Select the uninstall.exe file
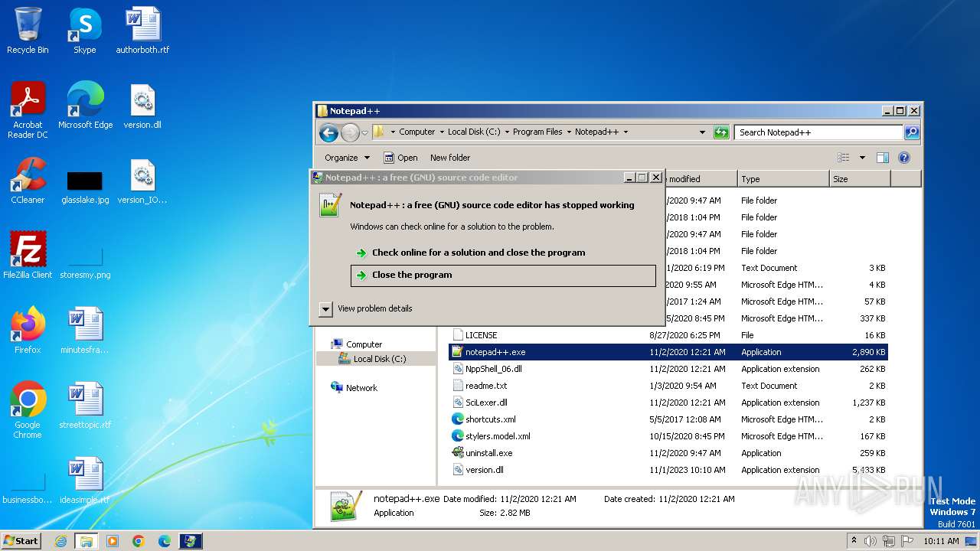Viewport: 980px width, 551px height. click(488, 453)
